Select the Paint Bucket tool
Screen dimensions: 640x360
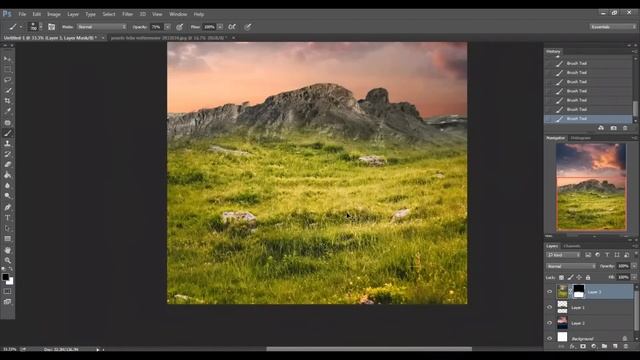[x=7, y=175]
